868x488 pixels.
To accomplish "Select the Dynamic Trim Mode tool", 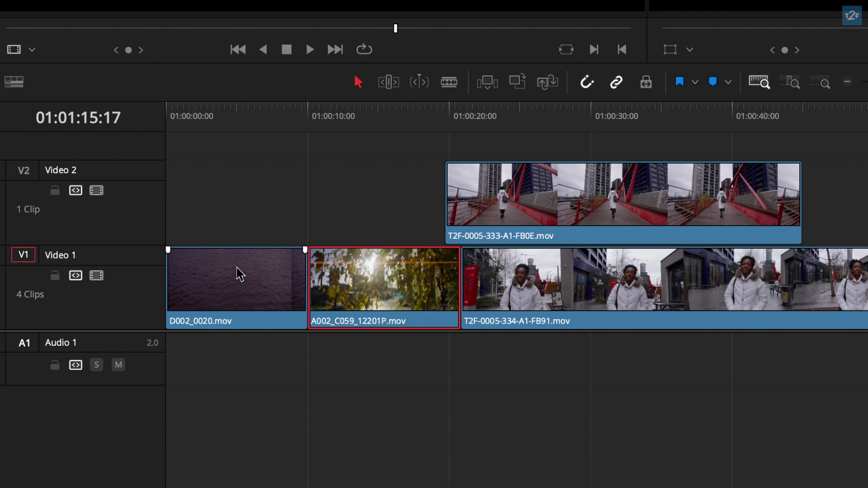I will [x=419, y=82].
